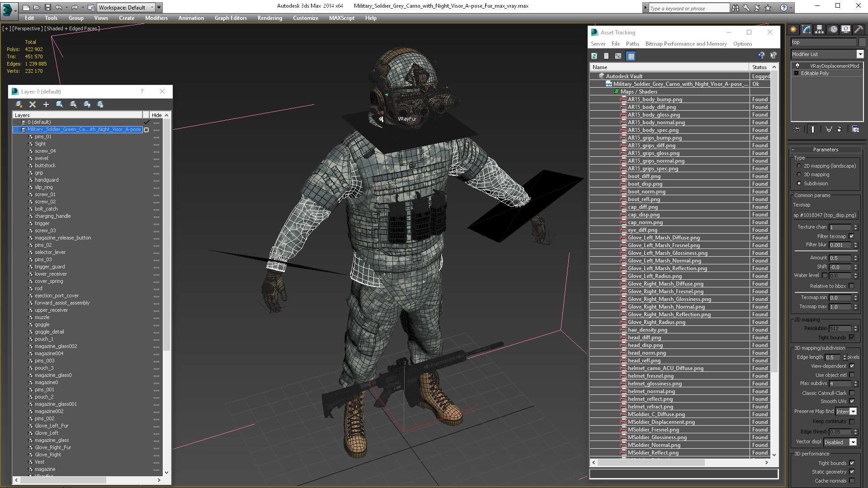Open the Rendering menu
Viewport: 868px width, 488px height.
(269, 18)
